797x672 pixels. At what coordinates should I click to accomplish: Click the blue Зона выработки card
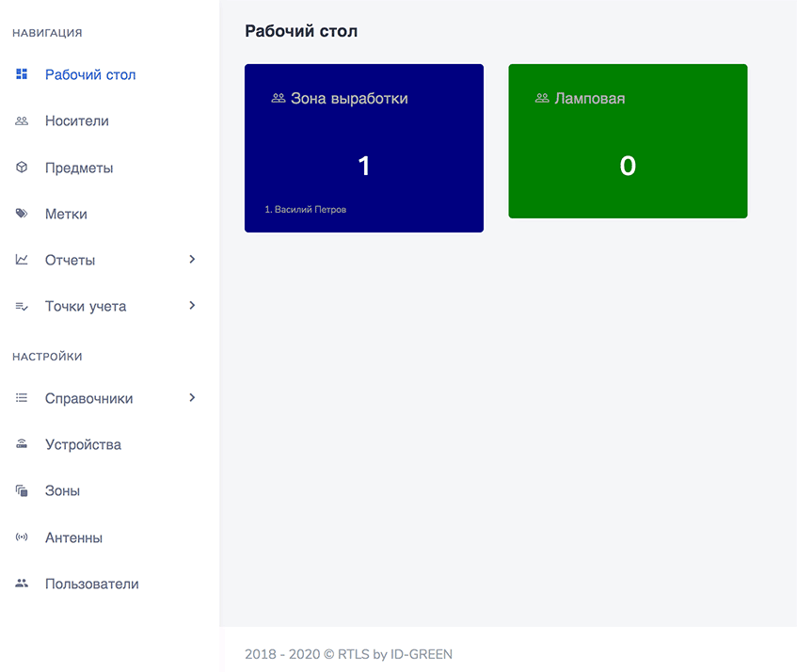click(x=364, y=148)
